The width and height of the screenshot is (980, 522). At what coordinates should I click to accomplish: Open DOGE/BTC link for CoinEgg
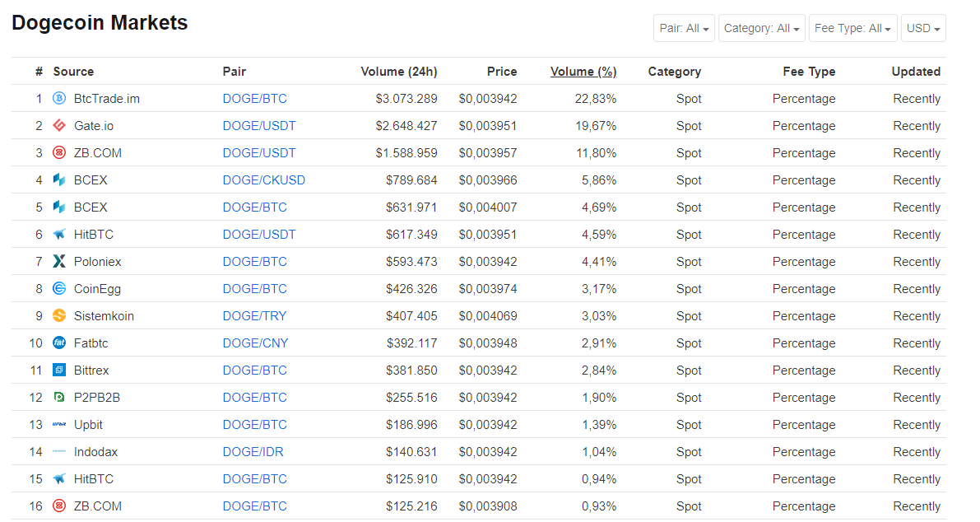254,289
